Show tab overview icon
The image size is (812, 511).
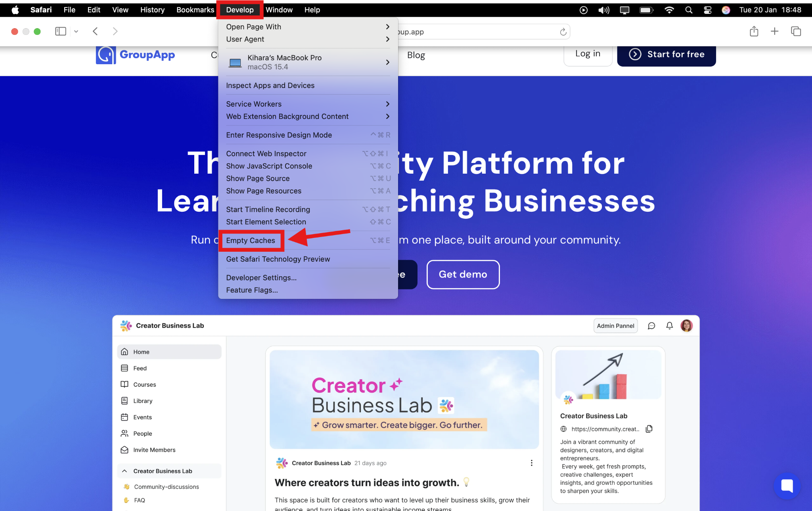[796, 31]
